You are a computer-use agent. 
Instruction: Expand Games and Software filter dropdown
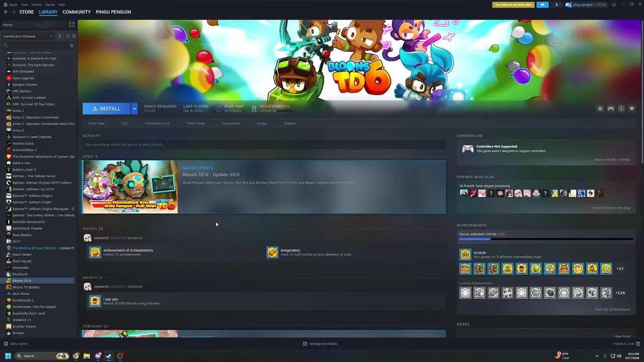pyautogui.click(x=28, y=36)
